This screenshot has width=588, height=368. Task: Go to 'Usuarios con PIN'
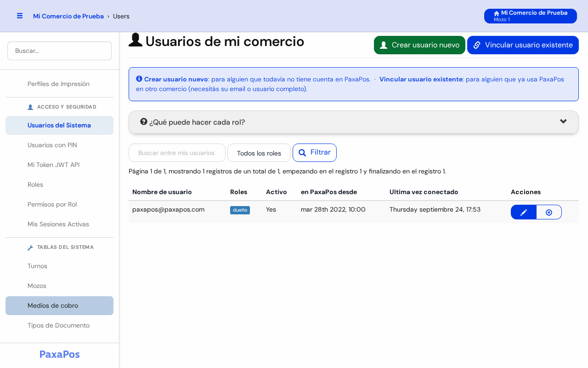click(x=59, y=145)
